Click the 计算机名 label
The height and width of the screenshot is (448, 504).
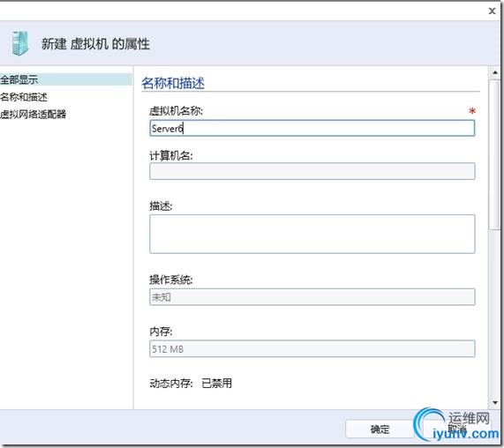[171, 156]
